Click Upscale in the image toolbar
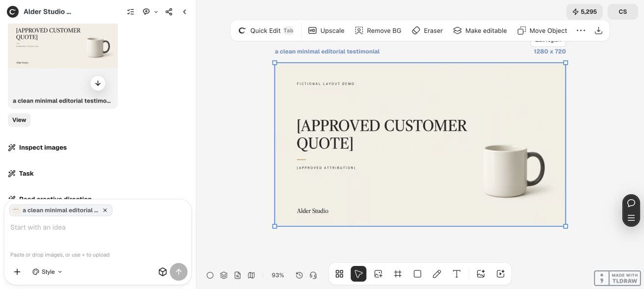644x289 pixels. coord(326,30)
